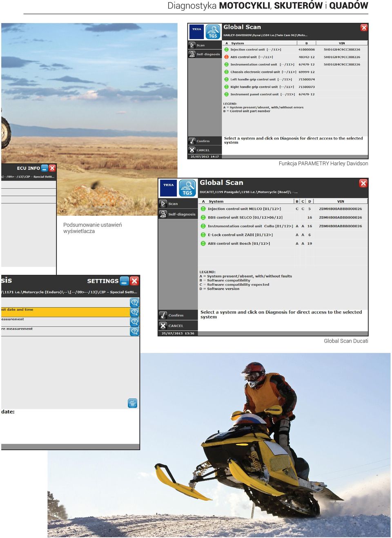Click the VIN column header in the Harley-Davidson table
392x538 pixels.
point(342,43)
